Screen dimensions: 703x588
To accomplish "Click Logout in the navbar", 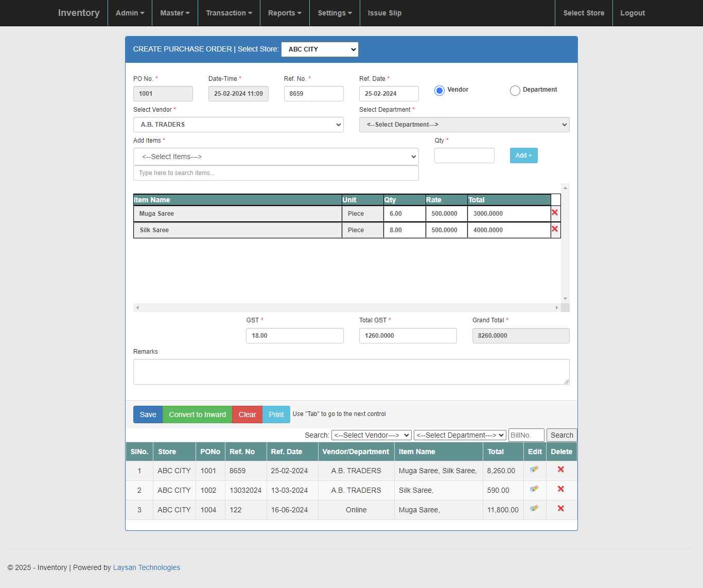I will coord(632,13).
